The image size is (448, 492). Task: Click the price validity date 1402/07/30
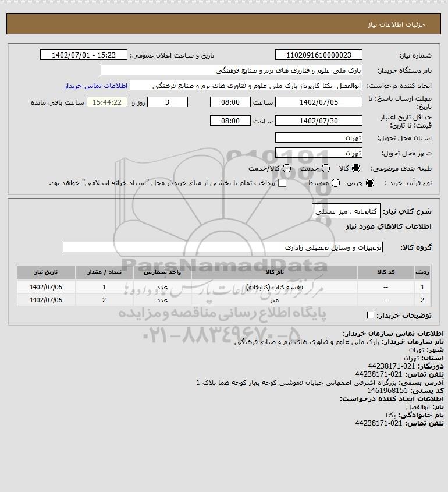pos(318,121)
